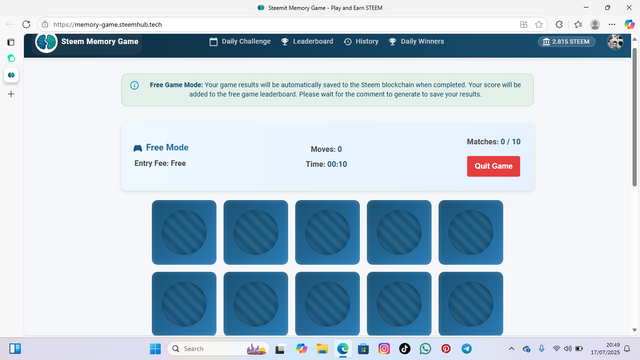Click the "Entry Fee: Free" text
Image resolution: width=640 pixels, height=360 pixels.
click(x=160, y=163)
